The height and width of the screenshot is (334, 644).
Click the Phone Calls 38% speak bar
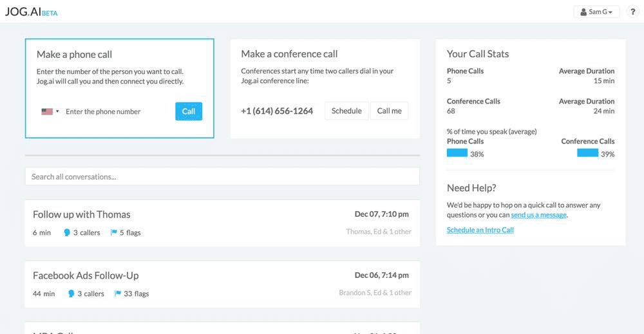(457, 153)
